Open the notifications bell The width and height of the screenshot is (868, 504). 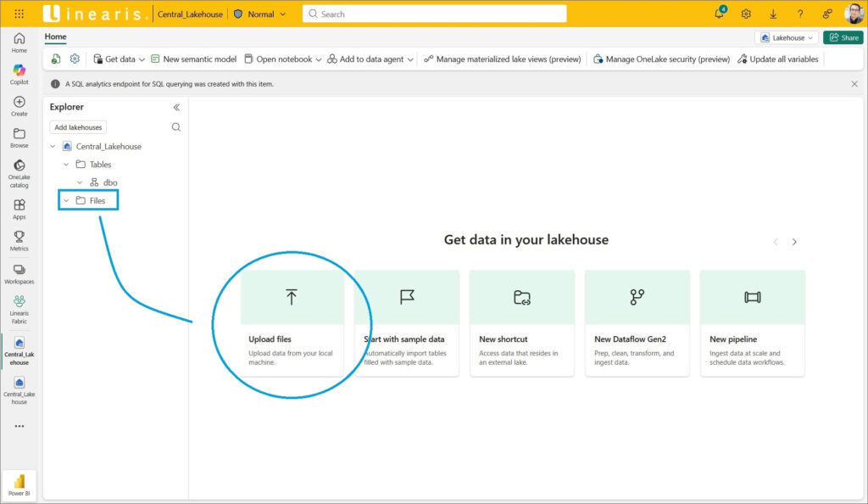pyautogui.click(x=719, y=14)
